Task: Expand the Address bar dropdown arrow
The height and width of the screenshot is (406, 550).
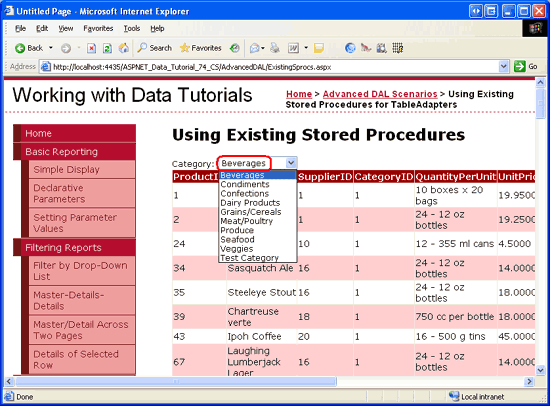Action: (504, 66)
